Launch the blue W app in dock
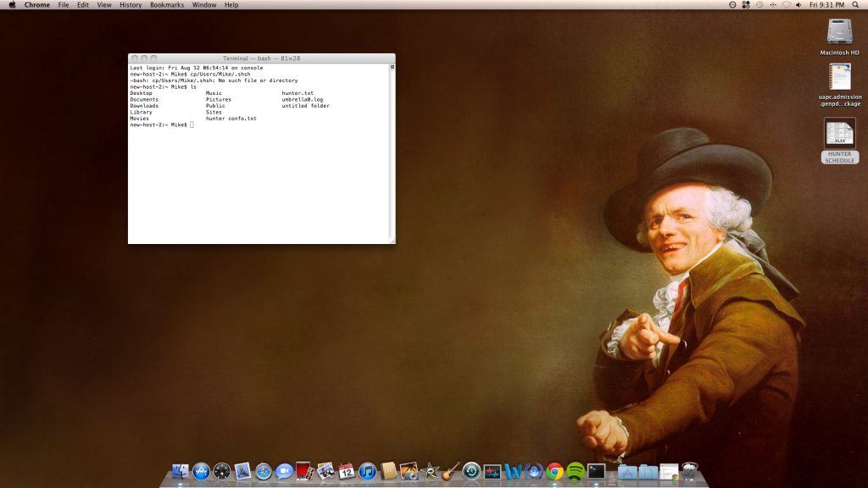The height and width of the screenshot is (488, 868). [x=513, y=471]
